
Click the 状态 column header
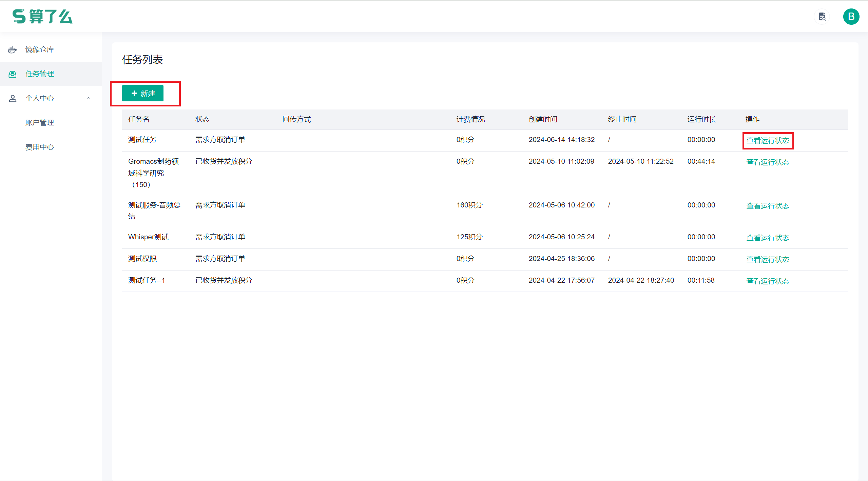point(202,119)
